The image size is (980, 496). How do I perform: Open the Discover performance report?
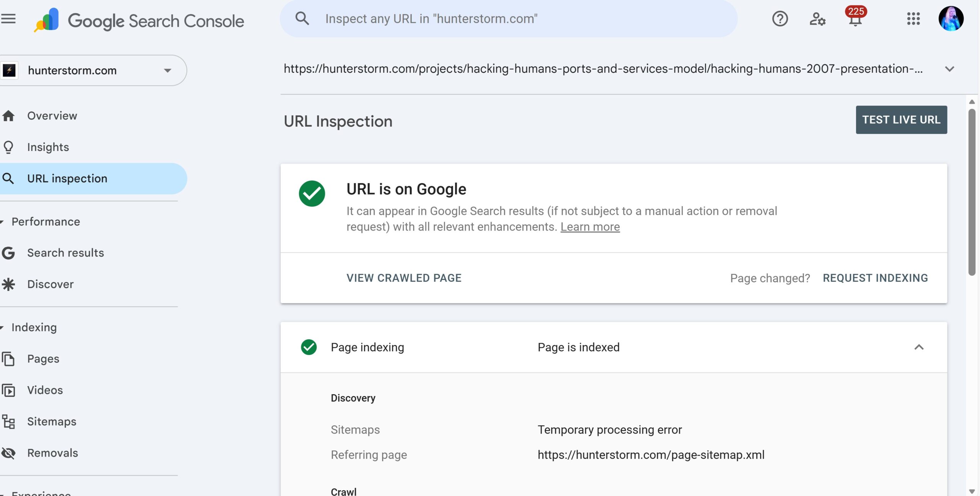(50, 284)
